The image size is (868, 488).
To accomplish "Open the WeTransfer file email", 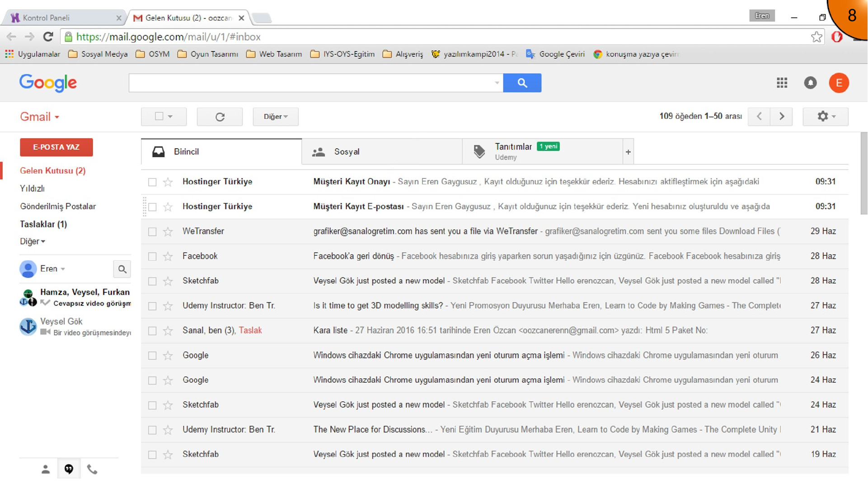I will pos(494,231).
